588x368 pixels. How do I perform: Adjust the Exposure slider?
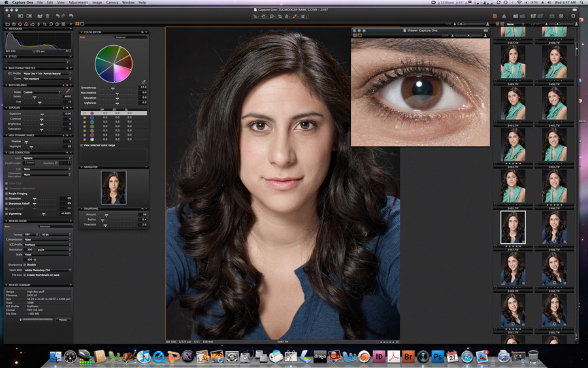click(x=42, y=114)
